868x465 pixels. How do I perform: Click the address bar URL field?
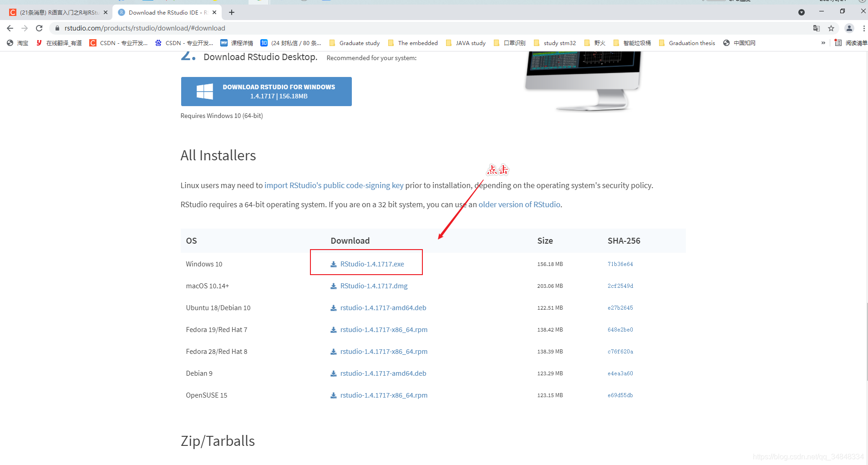[428, 28]
